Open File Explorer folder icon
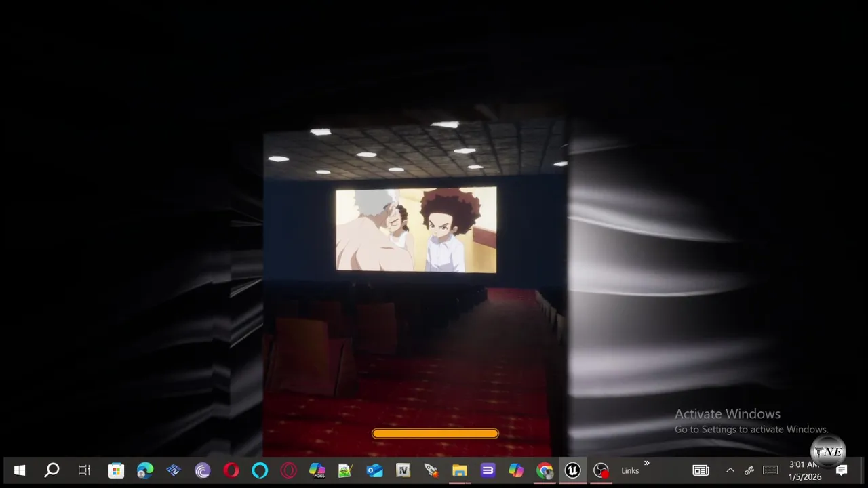868x488 pixels. click(x=460, y=470)
